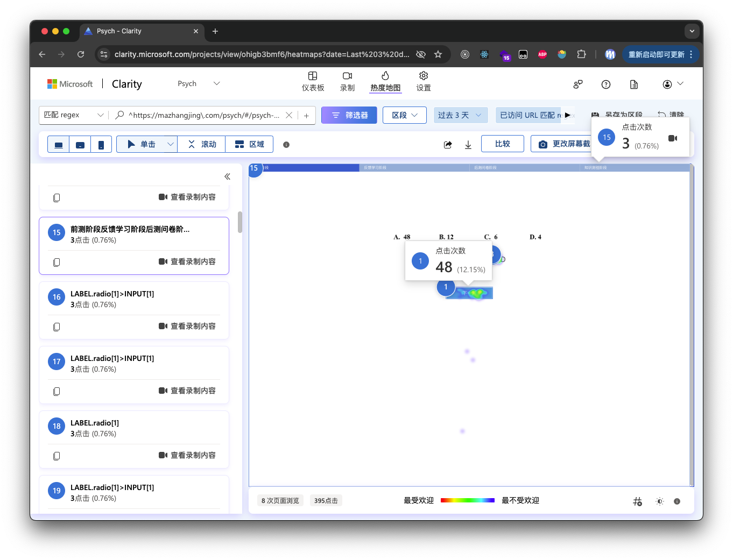Toggle 滚动 scroll heatmap mode
The image size is (733, 560).
point(201,144)
